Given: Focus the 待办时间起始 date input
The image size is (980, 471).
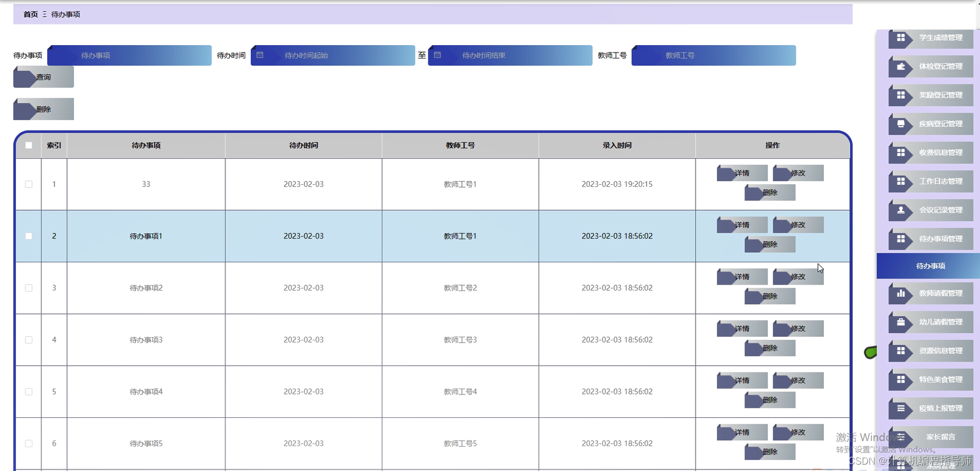Looking at the screenshot, I should point(333,55).
